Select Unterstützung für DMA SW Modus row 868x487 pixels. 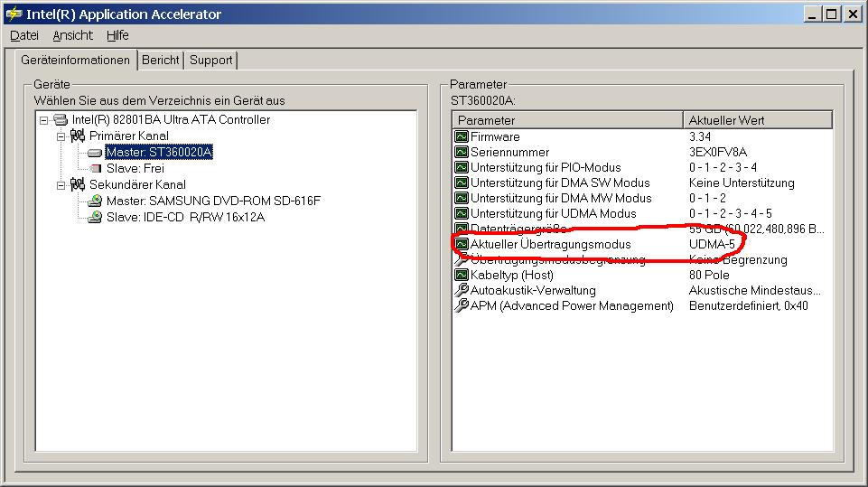643,183
